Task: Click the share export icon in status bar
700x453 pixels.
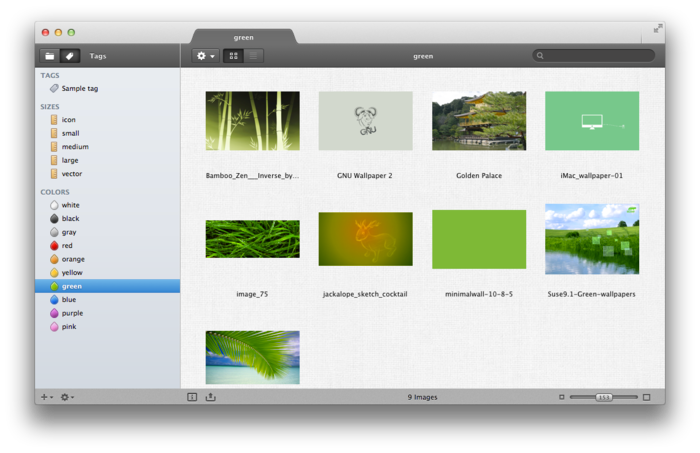Action: 211,397
